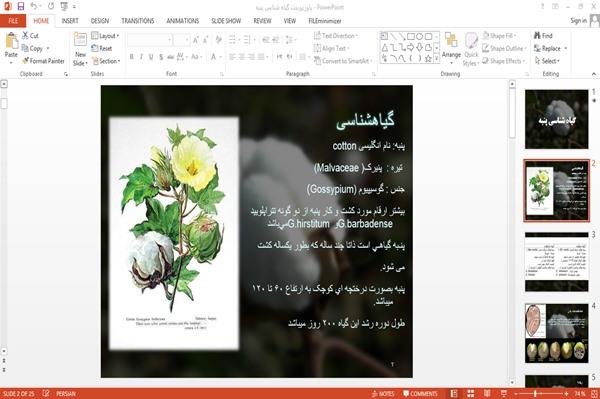The height and width of the screenshot is (399, 600).
Task: Reset the slide layout
Action: 102,48
